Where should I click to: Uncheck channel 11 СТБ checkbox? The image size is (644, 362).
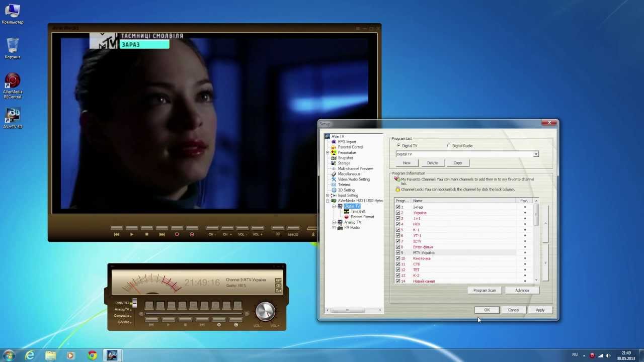[x=398, y=264]
